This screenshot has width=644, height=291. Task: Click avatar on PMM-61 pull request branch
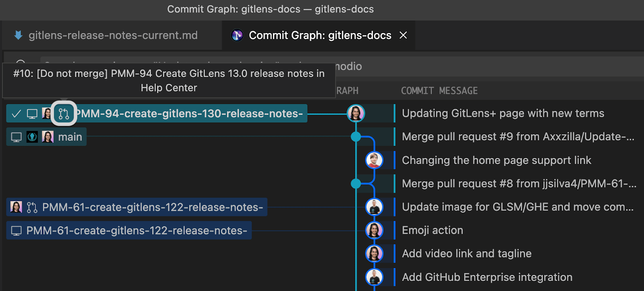tap(16, 207)
